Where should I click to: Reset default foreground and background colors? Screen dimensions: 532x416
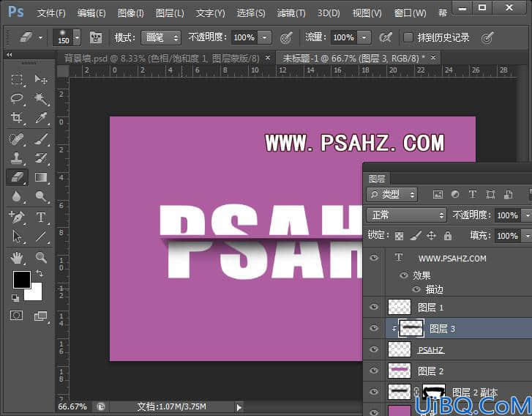tap(15, 298)
